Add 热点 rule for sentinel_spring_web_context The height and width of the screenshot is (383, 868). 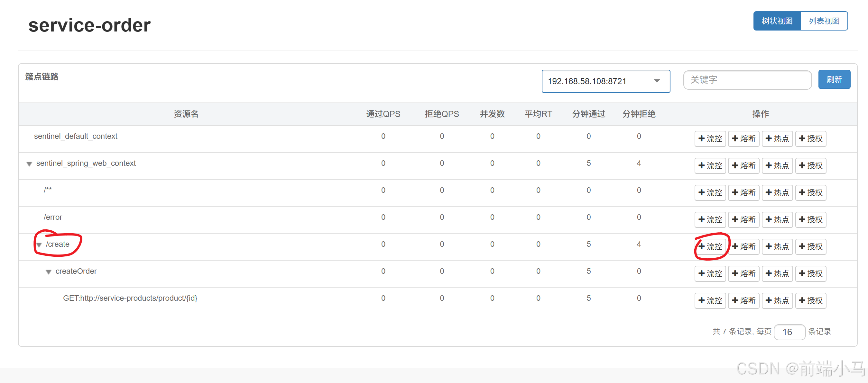[777, 165]
